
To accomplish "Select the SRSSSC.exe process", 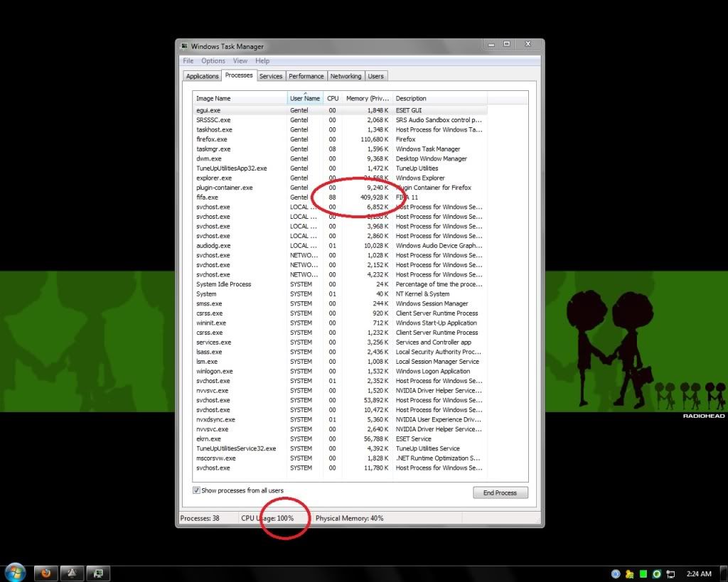I will click(341, 120).
